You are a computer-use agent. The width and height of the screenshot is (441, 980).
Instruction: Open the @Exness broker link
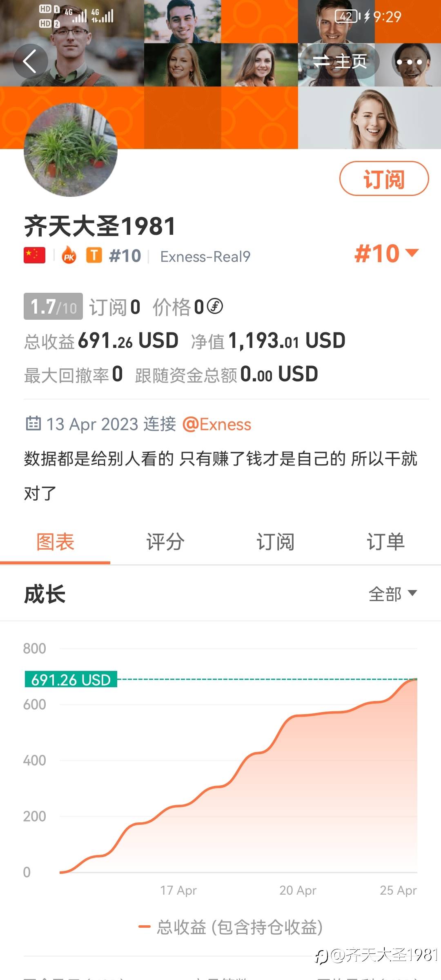pyautogui.click(x=217, y=424)
